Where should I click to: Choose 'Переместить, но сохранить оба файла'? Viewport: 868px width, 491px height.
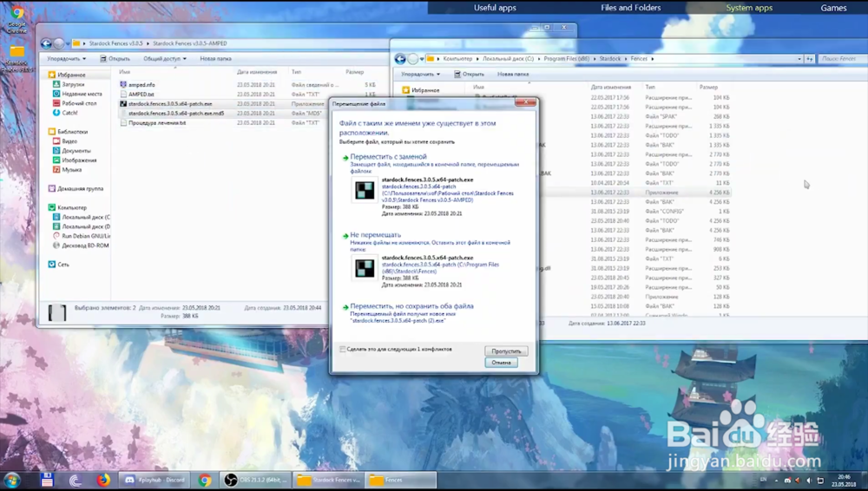tap(411, 305)
